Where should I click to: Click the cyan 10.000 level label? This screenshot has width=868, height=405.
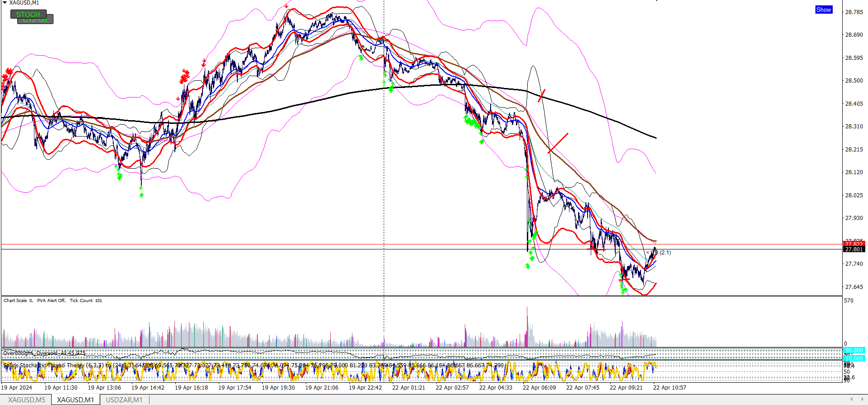tap(854, 358)
